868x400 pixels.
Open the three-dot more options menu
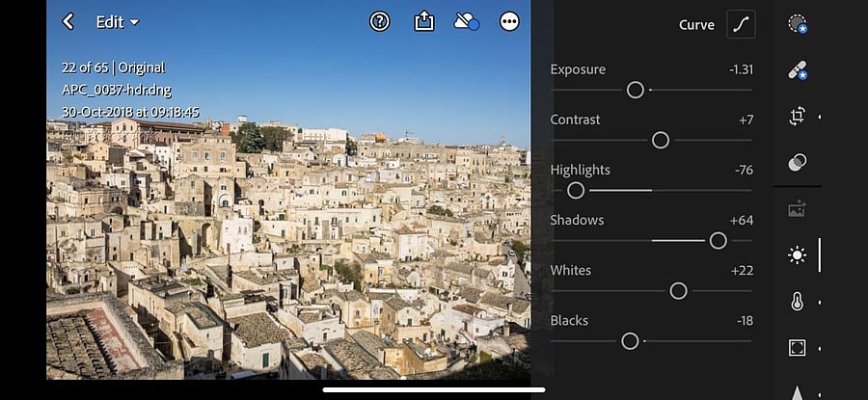click(509, 21)
